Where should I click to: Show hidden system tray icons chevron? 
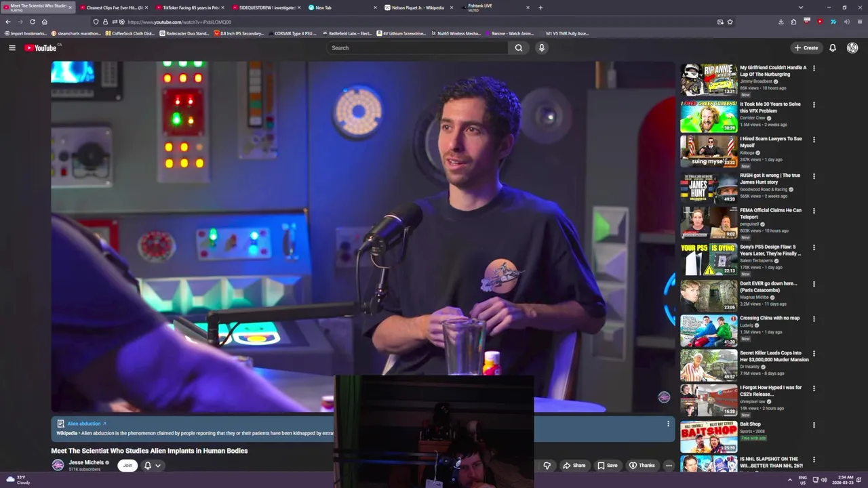click(789, 480)
